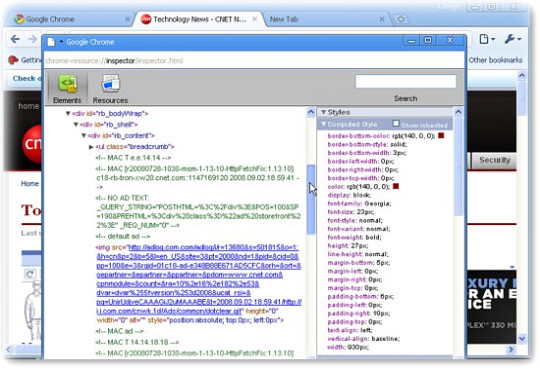Image resolution: width=540 pixels, height=369 pixels.
Task: Close the Technology News CNET tab
Action: tap(255, 19)
